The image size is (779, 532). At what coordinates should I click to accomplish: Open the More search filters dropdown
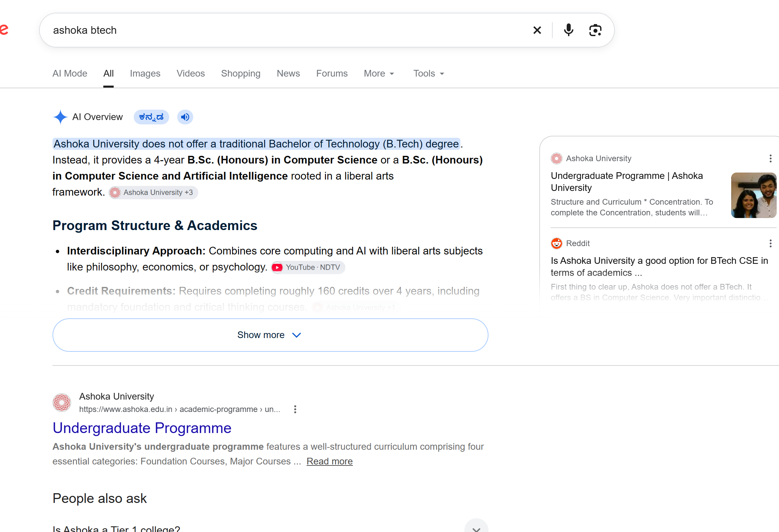pos(379,74)
